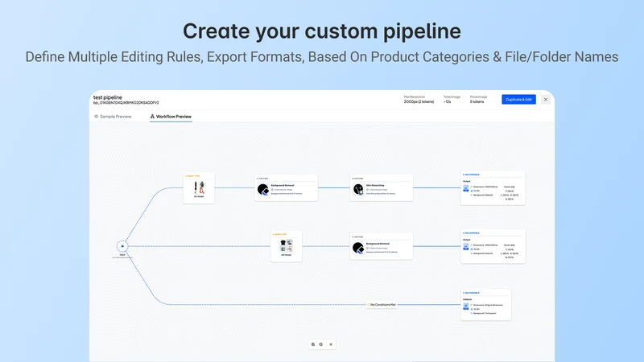Click the test pipeline title
Screen dimensions: 644x362
click(x=108, y=97)
